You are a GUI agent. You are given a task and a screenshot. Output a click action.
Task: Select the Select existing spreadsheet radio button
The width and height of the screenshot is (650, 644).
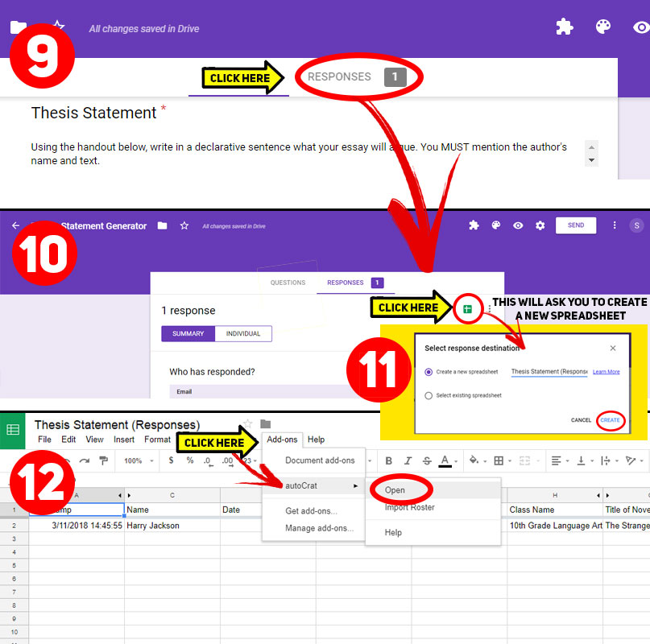429,395
